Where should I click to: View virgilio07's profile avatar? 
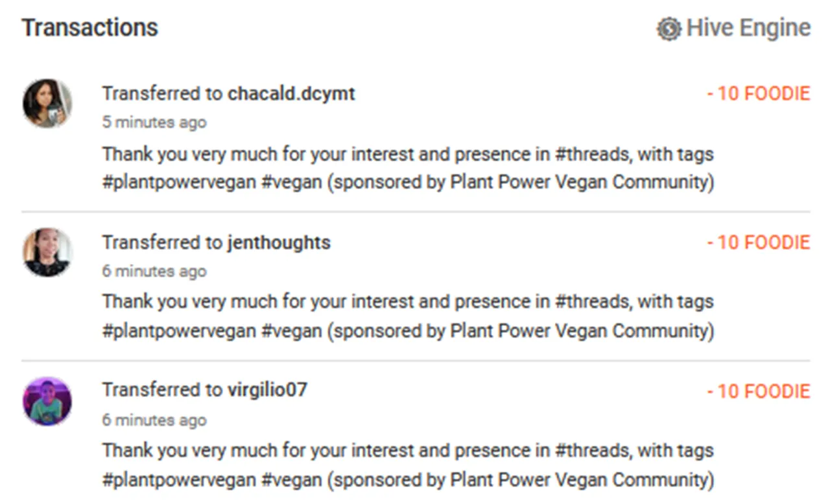coord(47,401)
